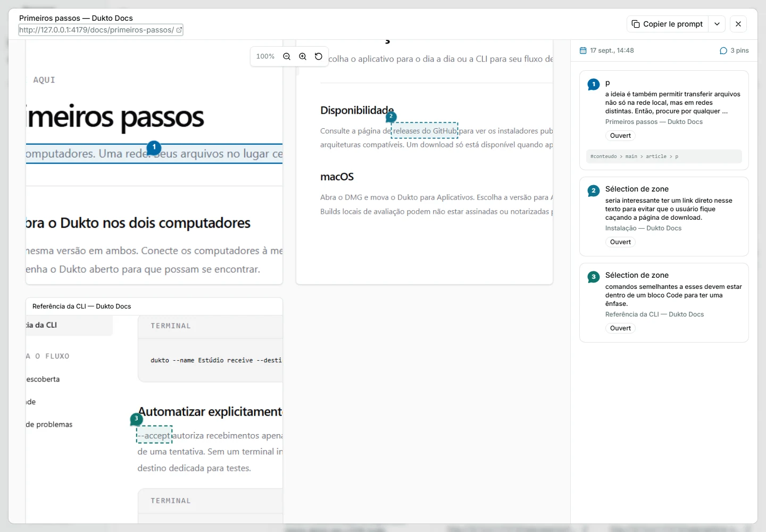
Task: Click the zoom in magnifier icon
Action: point(303,56)
